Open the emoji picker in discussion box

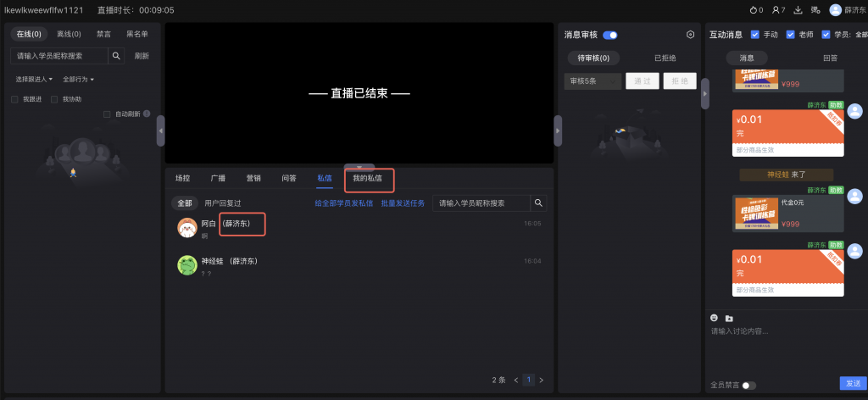point(715,318)
